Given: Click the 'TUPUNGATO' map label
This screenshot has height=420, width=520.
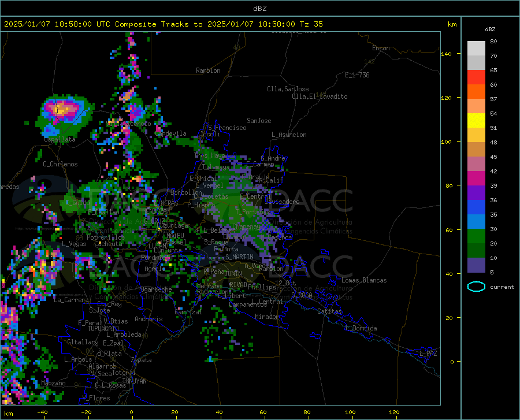Looking at the screenshot, I should click(103, 329).
